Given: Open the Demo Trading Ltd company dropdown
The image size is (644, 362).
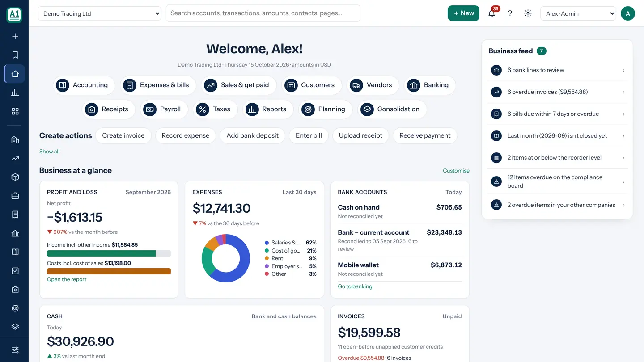Looking at the screenshot, I should (x=100, y=13).
